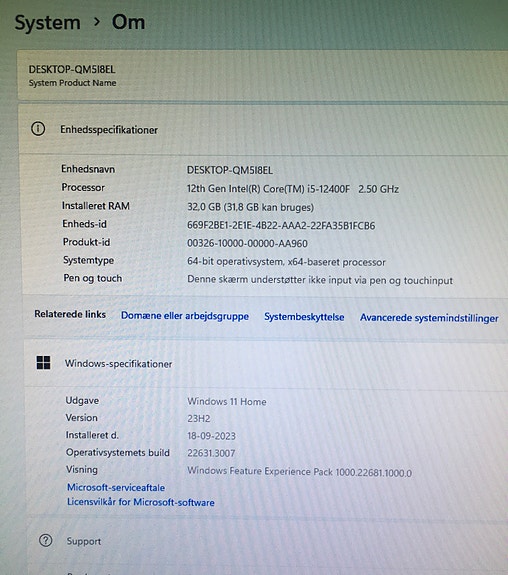
Task: Click the breadcrumb chevron between System and Om
Action: coord(96,22)
